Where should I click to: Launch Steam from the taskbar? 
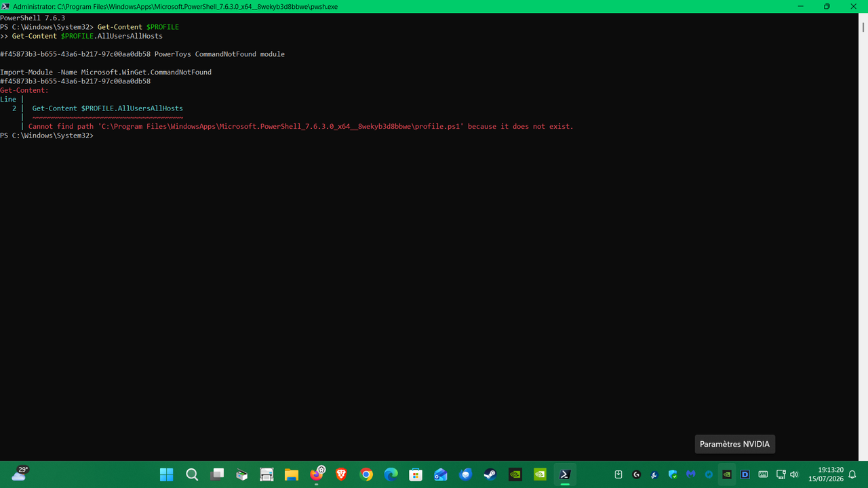(490, 474)
